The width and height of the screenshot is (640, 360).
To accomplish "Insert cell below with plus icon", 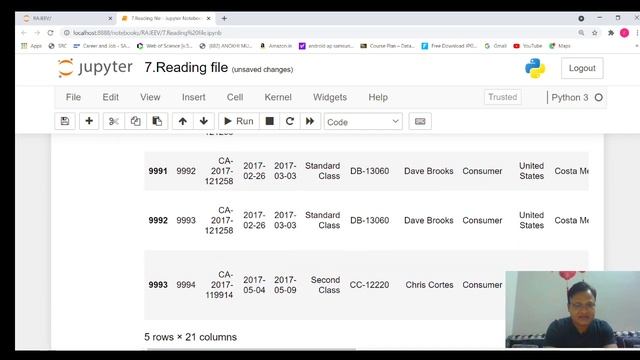I will [x=89, y=121].
